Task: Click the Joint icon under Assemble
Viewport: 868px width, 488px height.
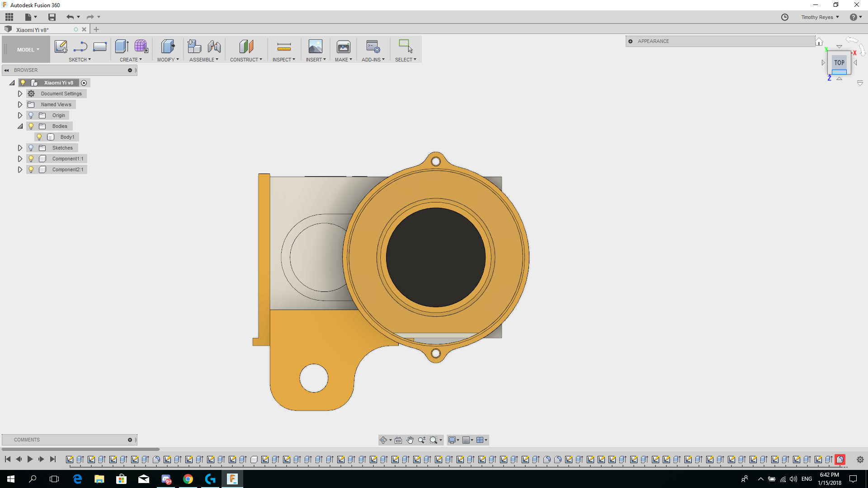Action: (214, 46)
